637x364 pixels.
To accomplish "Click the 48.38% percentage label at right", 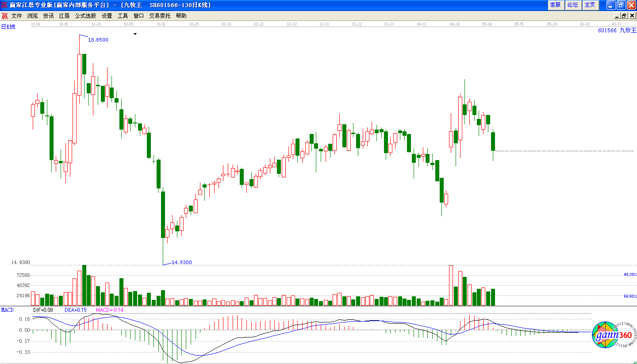I will tap(630, 275).
